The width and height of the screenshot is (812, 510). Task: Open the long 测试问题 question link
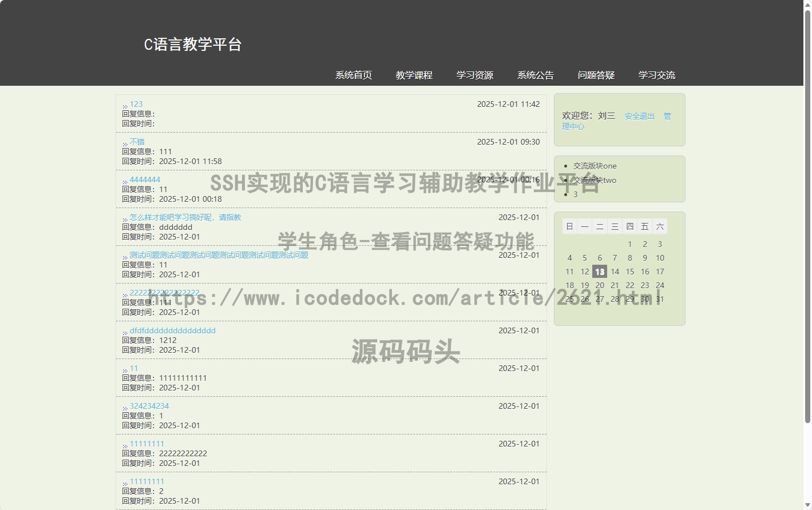pos(219,255)
